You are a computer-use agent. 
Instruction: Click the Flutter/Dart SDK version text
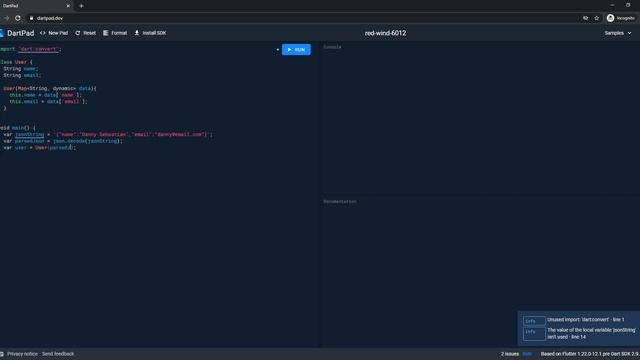[x=590, y=354]
